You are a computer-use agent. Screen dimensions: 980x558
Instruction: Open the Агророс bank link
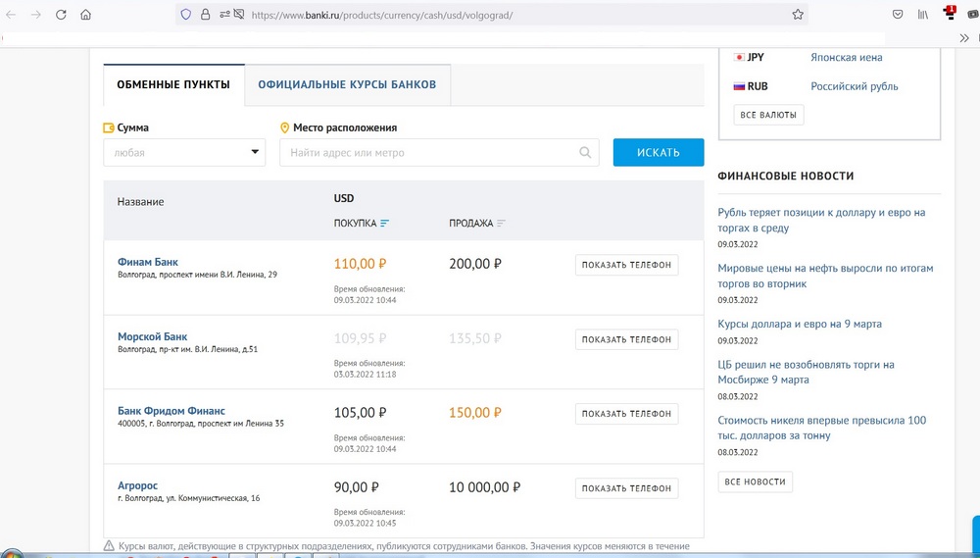point(137,485)
